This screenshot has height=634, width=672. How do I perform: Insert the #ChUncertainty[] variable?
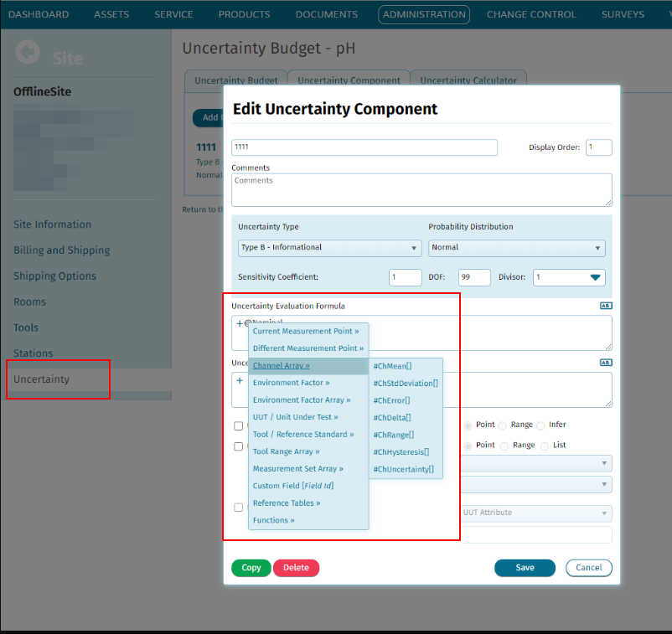click(406, 469)
